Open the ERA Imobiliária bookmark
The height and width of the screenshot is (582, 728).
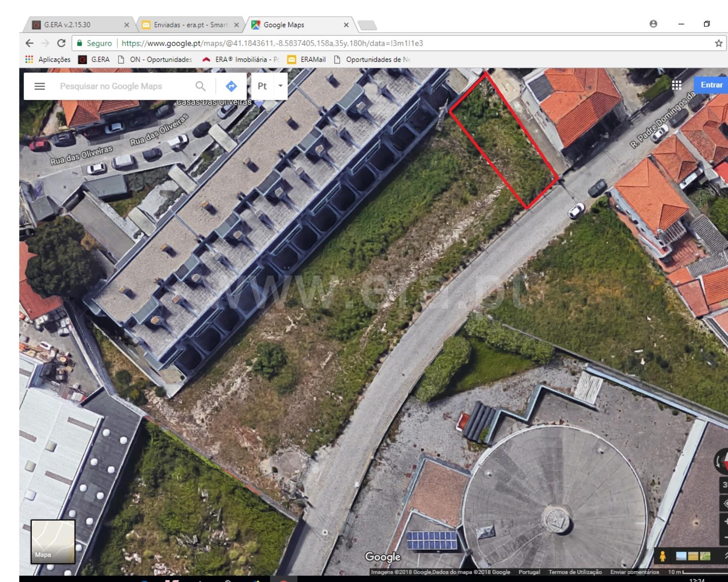241,59
